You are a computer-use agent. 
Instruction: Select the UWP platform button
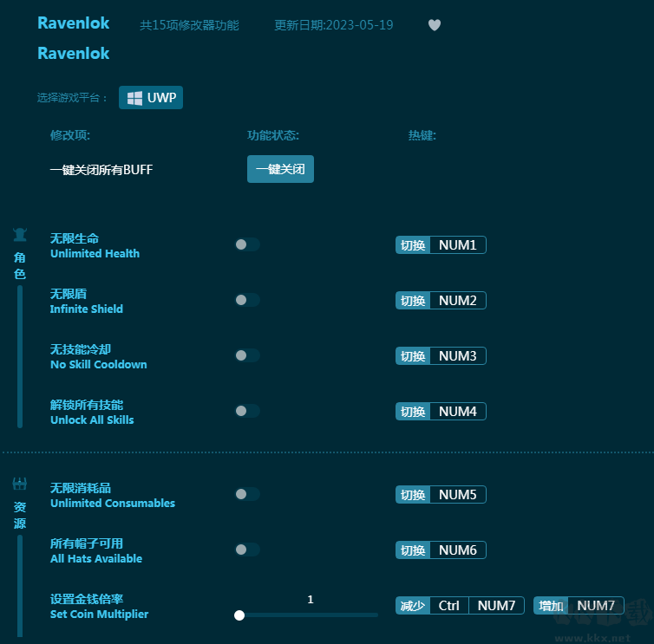(151, 98)
